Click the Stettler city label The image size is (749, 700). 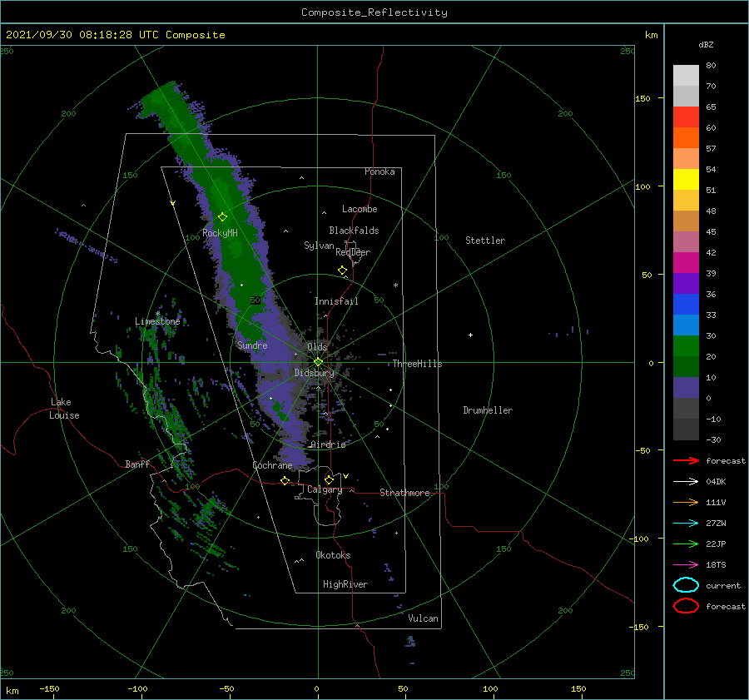coord(485,241)
